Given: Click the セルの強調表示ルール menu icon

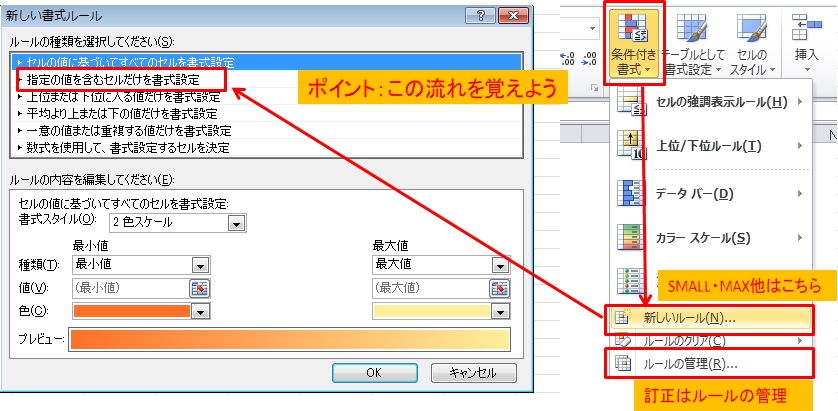Looking at the screenshot, I should tap(631, 102).
